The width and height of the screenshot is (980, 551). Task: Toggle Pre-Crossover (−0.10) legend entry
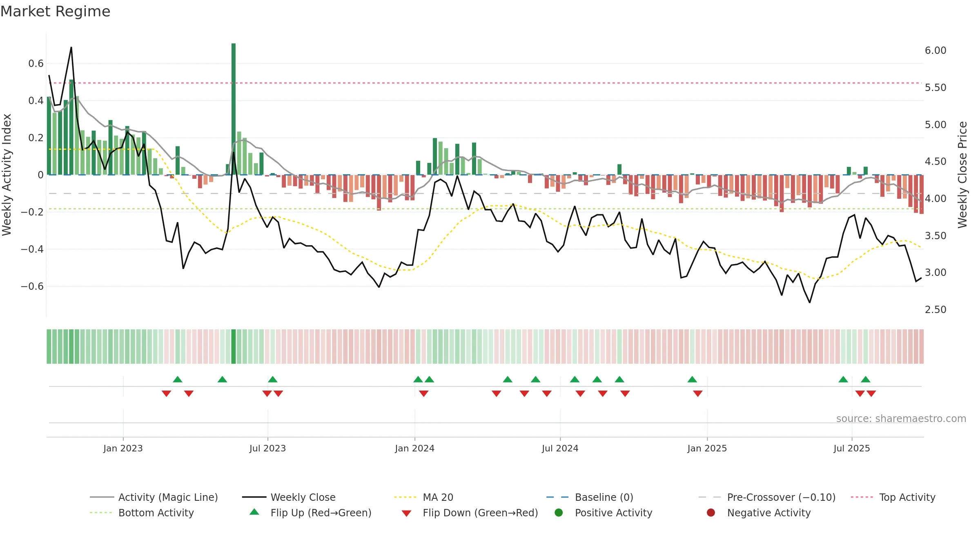(x=767, y=497)
